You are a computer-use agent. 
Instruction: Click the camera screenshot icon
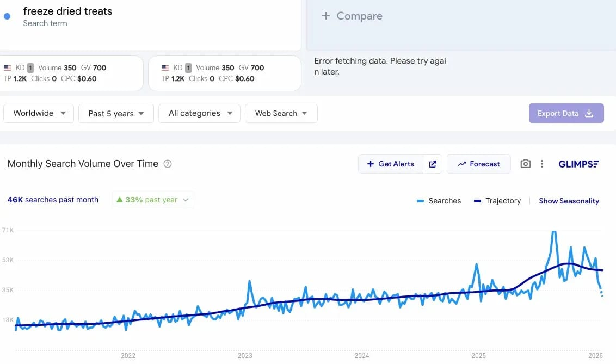click(525, 164)
